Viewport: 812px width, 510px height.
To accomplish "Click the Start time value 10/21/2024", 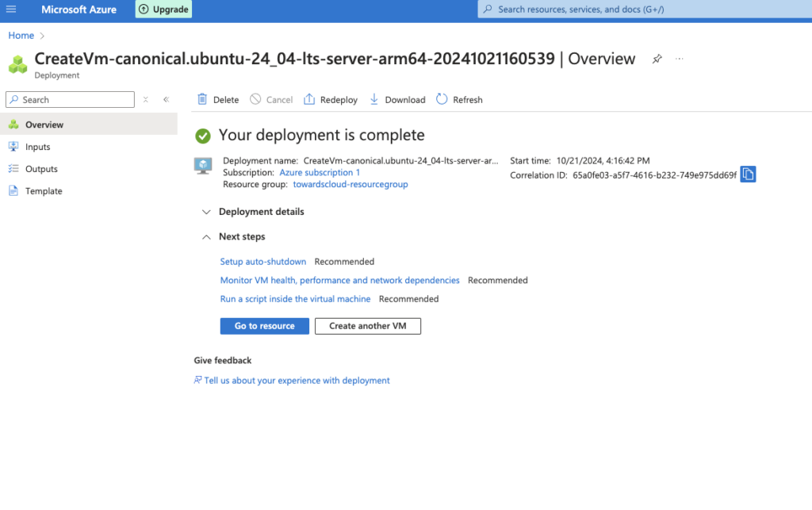I will [603, 161].
